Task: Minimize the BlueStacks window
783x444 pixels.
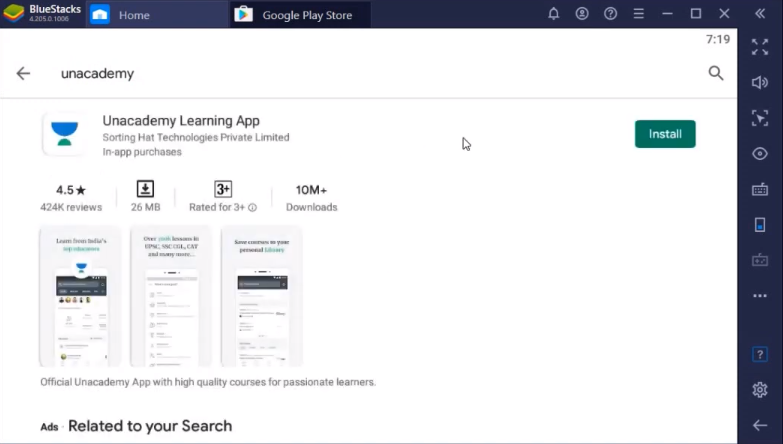Action: point(667,14)
